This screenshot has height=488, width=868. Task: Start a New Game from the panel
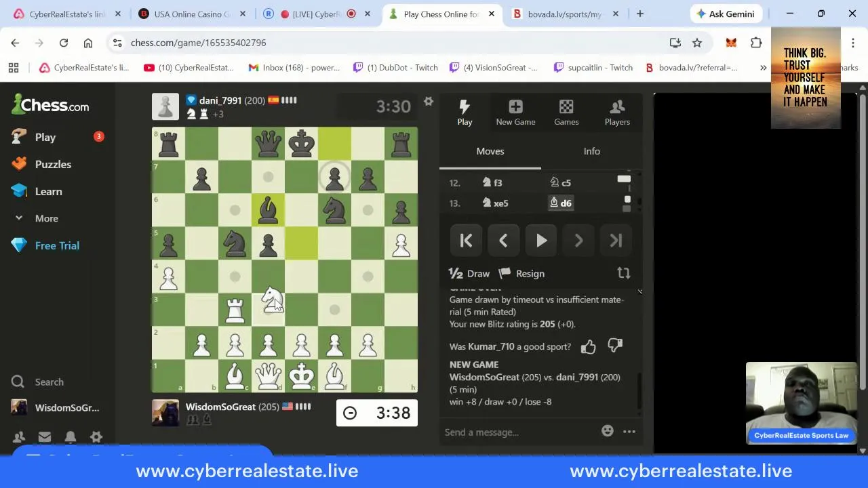(x=515, y=113)
